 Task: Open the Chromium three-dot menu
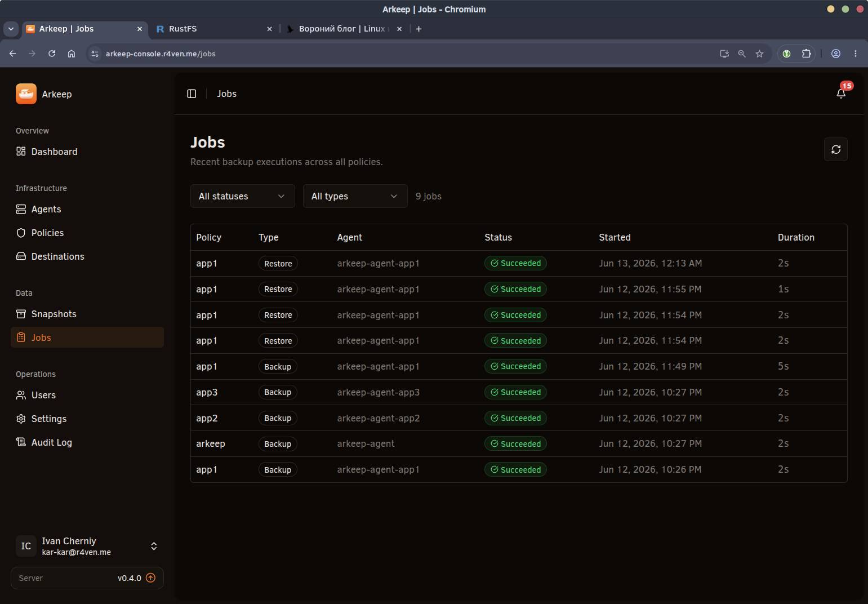[856, 54]
